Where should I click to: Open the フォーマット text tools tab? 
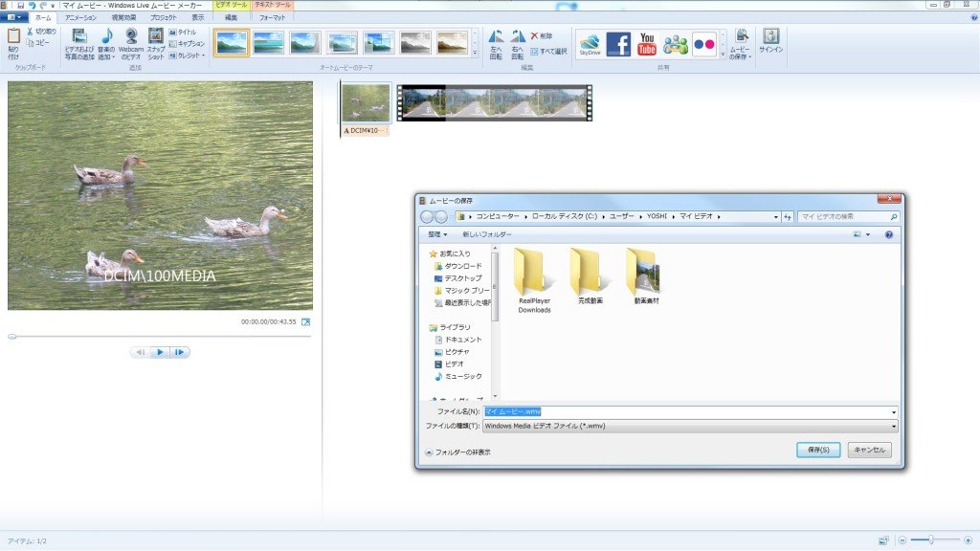pyautogui.click(x=272, y=17)
